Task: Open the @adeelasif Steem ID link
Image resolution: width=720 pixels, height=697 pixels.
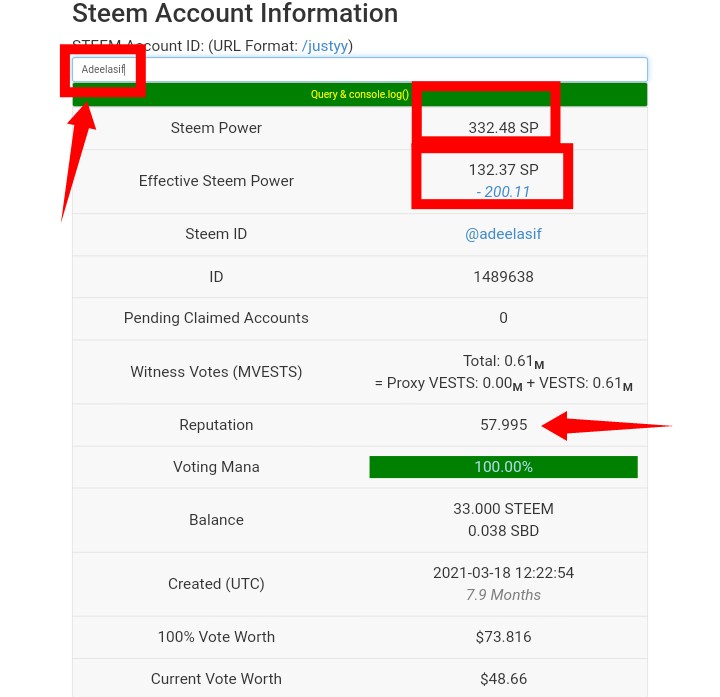Action: click(x=503, y=234)
